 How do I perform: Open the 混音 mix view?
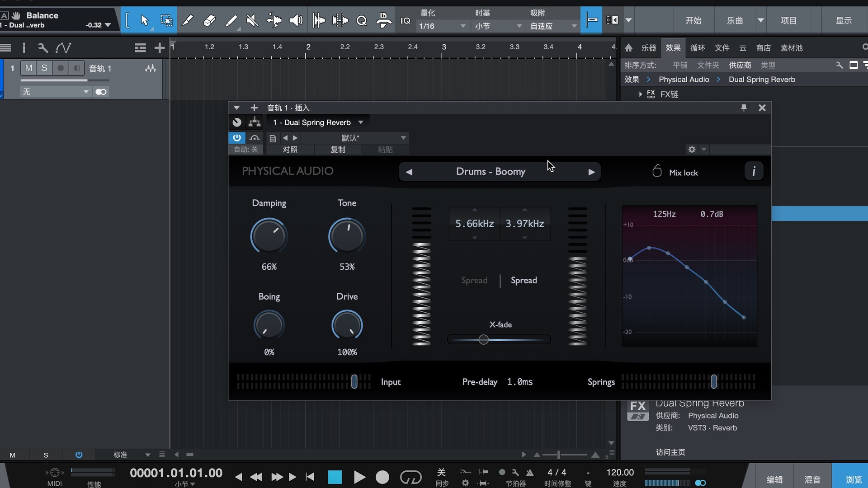coord(812,479)
